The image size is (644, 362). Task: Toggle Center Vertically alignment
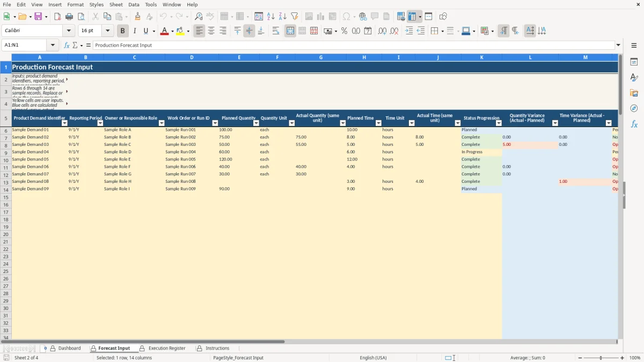coord(249,31)
